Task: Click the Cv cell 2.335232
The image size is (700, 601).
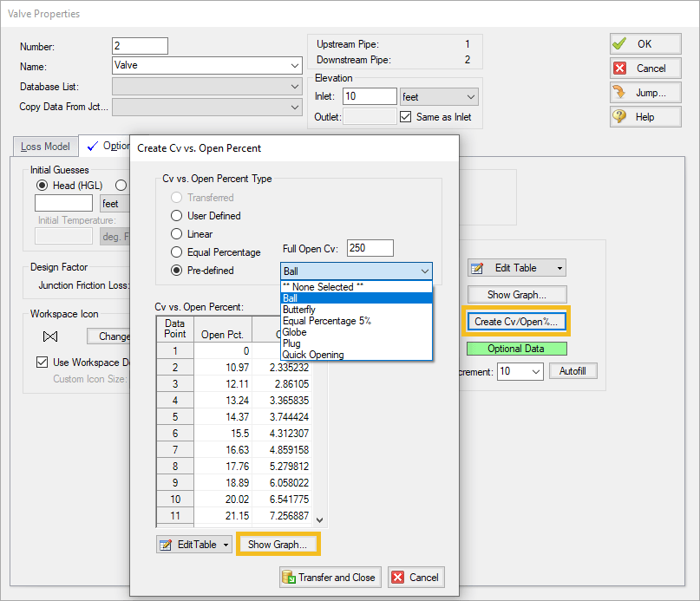Action: pyautogui.click(x=282, y=368)
